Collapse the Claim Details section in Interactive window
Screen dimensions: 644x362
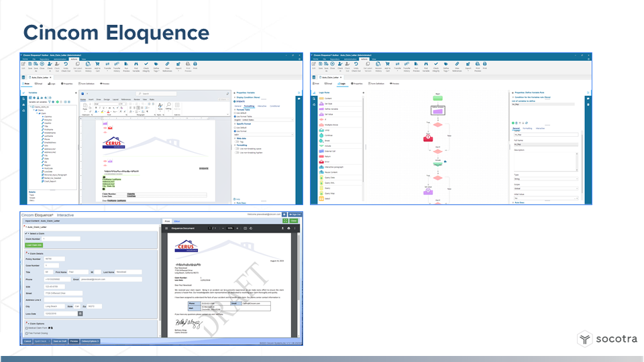coord(28,253)
